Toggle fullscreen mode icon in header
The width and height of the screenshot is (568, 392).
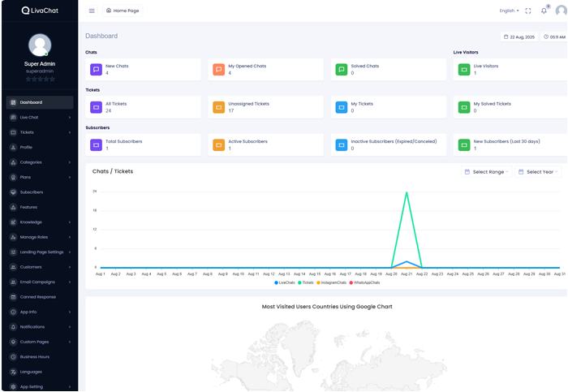(528, 11)
